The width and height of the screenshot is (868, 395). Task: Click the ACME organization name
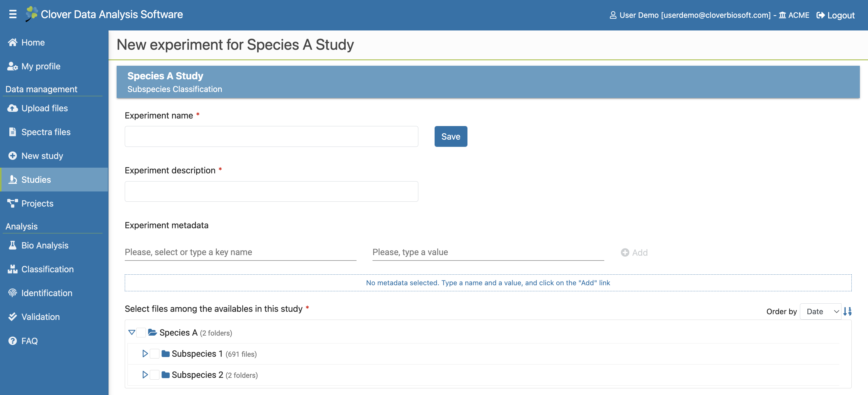click(x=799, y=15)
